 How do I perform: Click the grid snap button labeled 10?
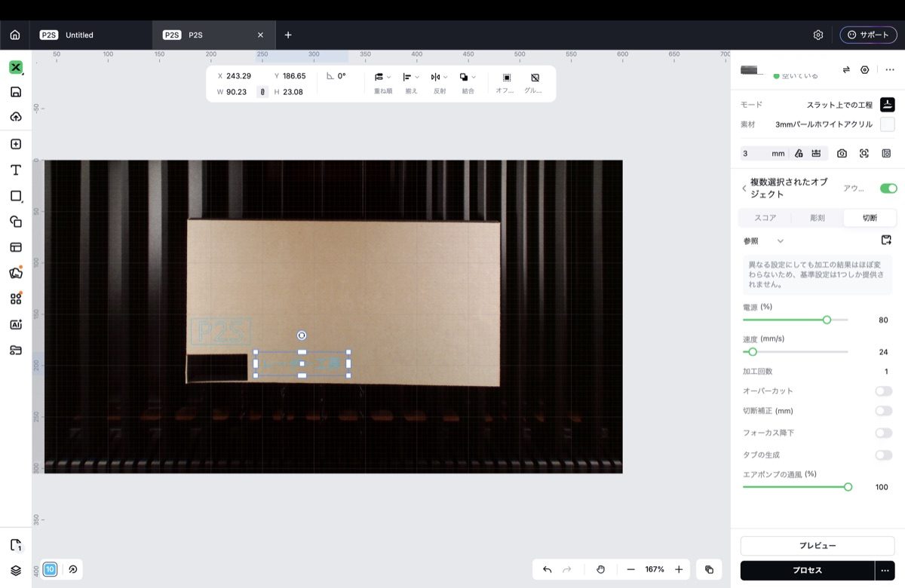pos(50,569)
